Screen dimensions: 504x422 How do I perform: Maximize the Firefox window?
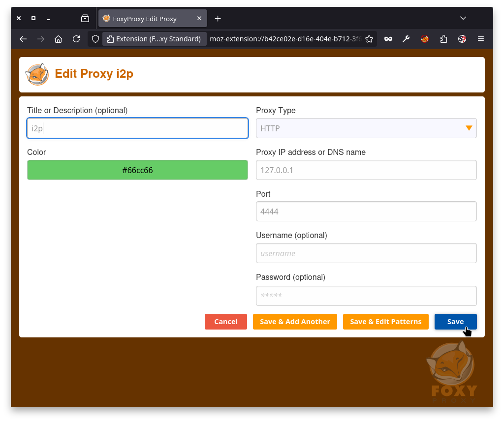(x=33, y=18)
